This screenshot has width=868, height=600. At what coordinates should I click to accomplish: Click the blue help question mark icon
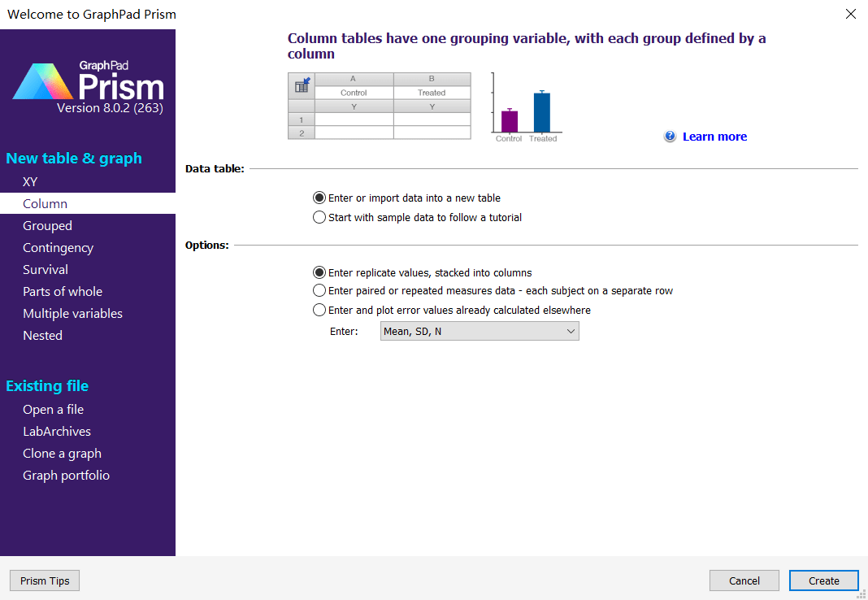point(670,137)
